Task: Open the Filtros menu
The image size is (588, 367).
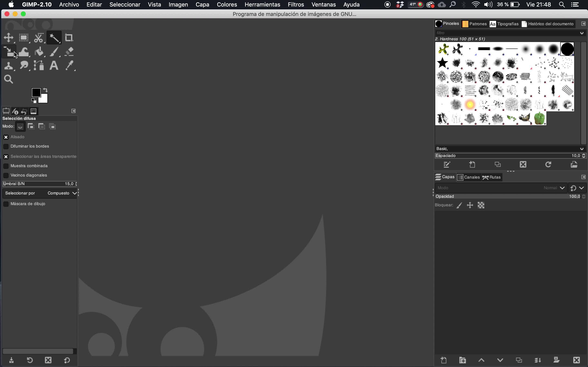Action: tap(296, 5)
